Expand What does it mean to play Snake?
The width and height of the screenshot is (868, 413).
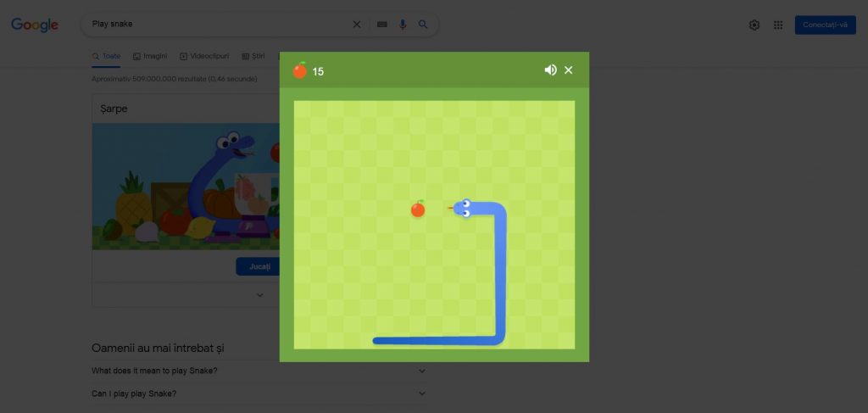(259, 371)
